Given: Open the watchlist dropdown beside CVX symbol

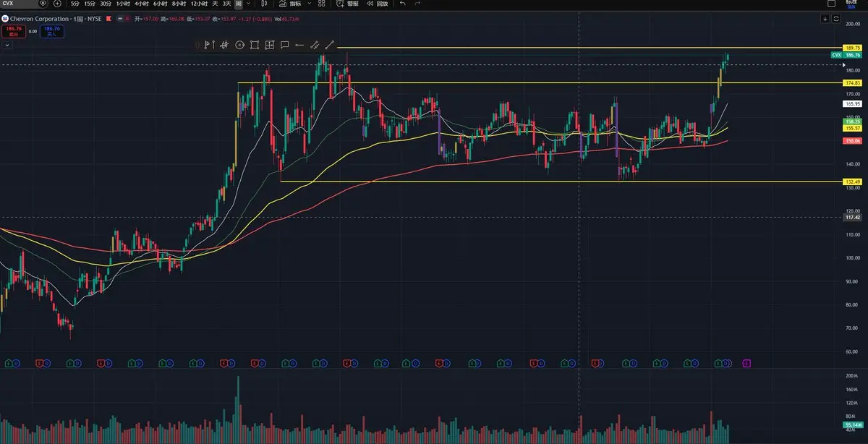Looking at the screenshot, I should pos(43,4).
